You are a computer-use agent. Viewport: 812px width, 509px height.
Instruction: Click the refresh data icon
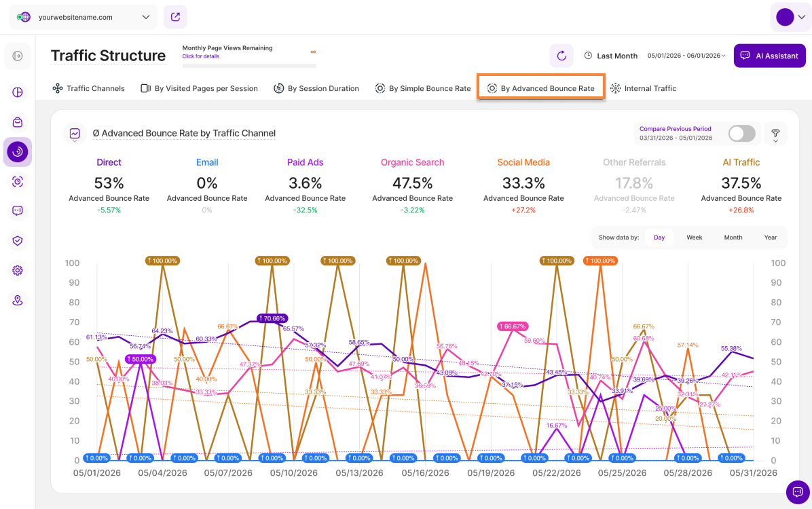click(561, 56)
